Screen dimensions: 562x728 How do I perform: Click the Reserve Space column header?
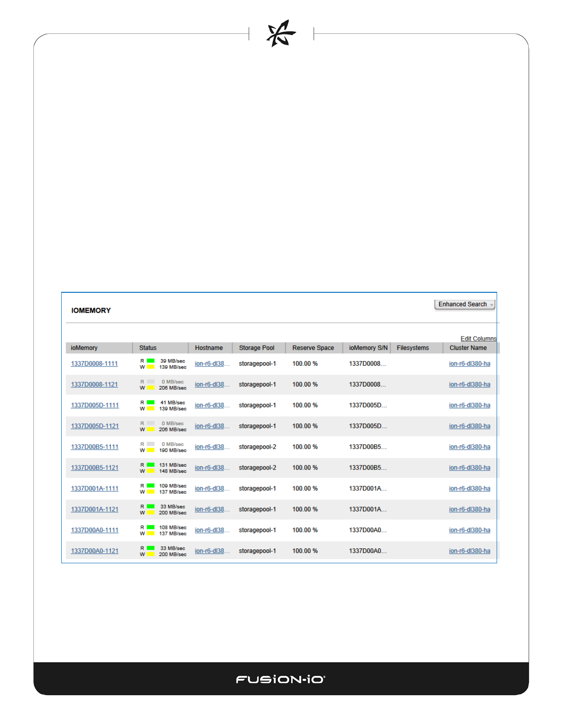(314, 348)
